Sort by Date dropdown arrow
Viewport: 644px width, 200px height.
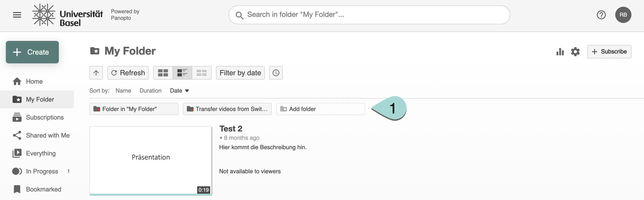click(x=187, y=91)
